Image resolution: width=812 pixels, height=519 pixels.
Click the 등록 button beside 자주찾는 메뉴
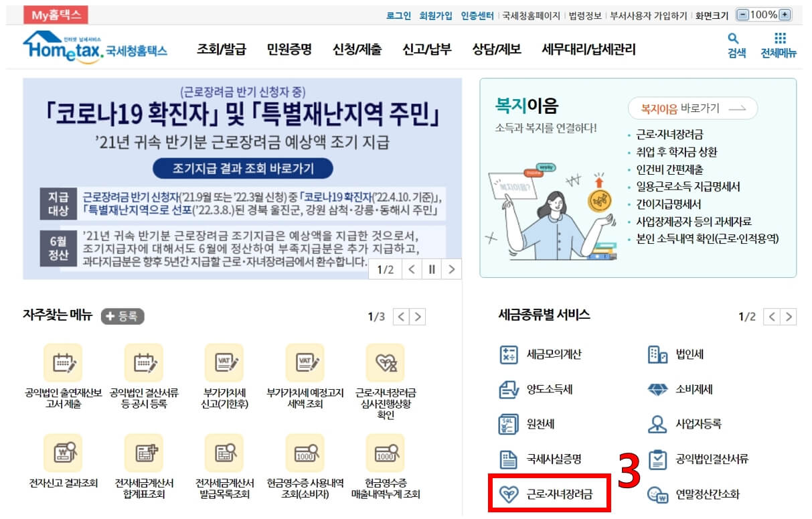[123, 316]
